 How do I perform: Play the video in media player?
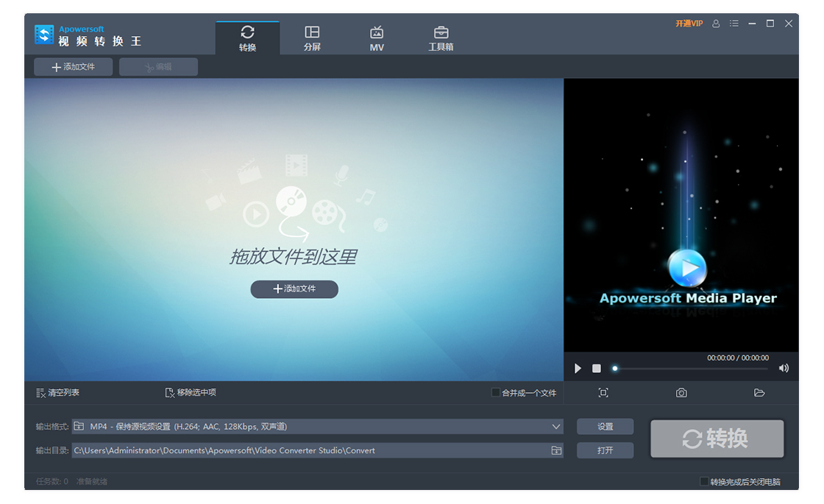[x=578, y=369]
